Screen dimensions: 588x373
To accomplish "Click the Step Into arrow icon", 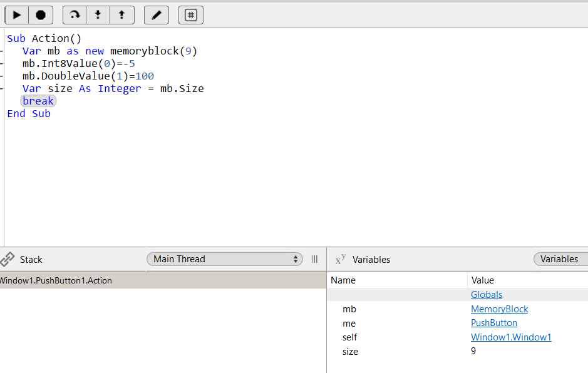I will [98, 15].
